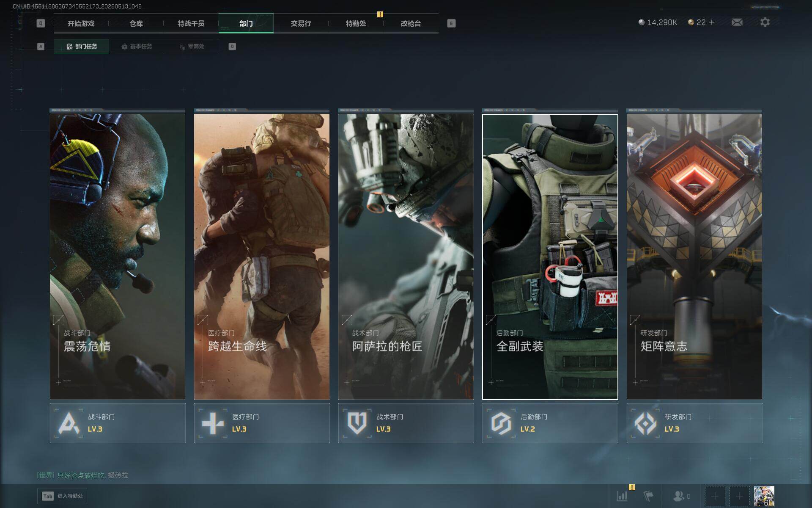Select the 全副武装 logistics mission card
812x508 pixels.
pyautogui.click(x=550, y=257)
